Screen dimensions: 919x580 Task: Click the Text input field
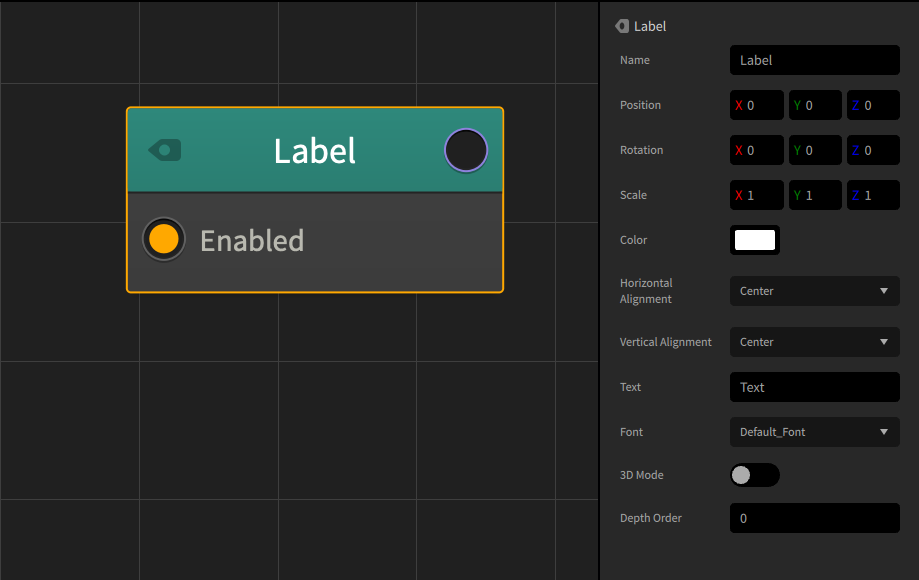point(814,387)
